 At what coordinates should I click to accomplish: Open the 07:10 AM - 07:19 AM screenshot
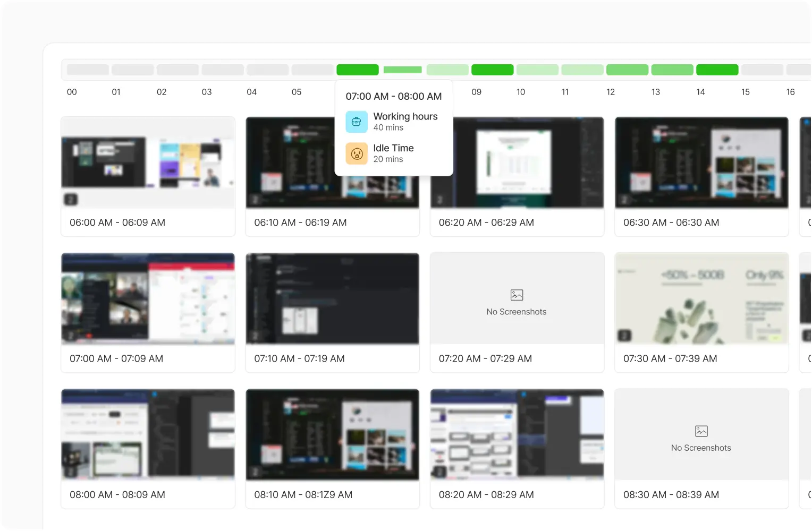[333, 298]
